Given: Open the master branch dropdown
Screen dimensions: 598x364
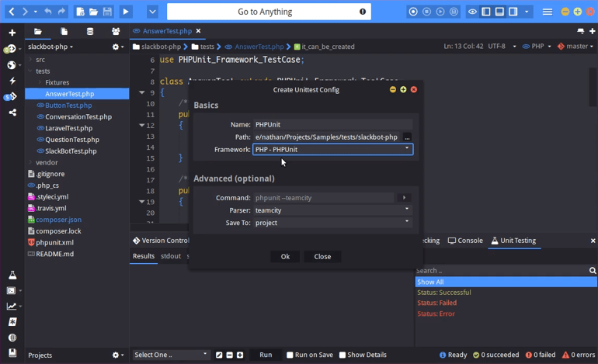Looking at the screenshot, I should coord(575,46).
